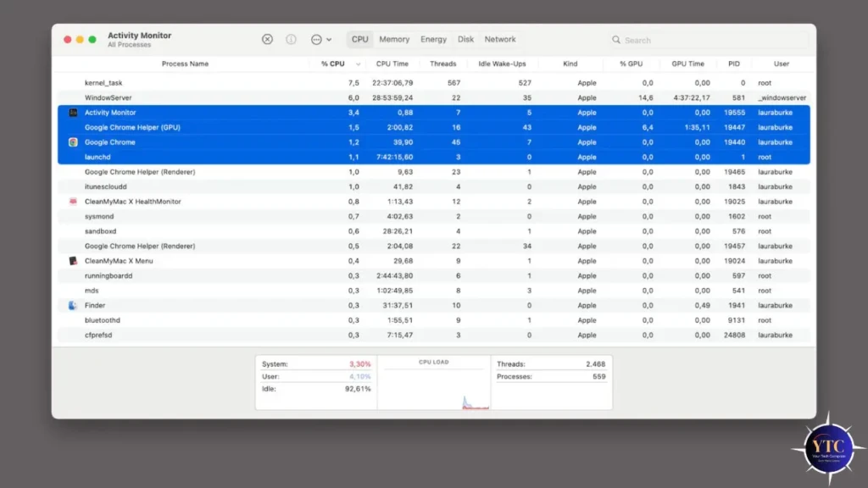Open the Network tab
Image resolution: width=868 pixels, height=488 pixels.
pos(500,39)
